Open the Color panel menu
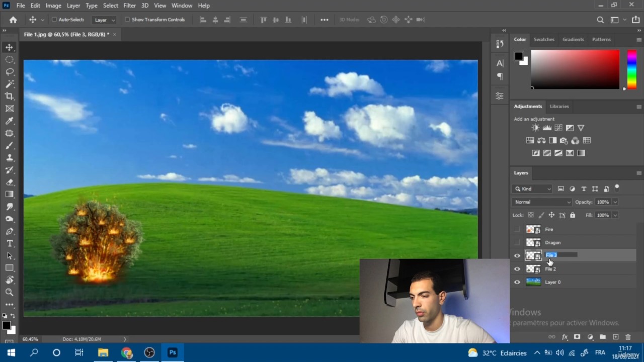This screenshot has height=362, width=644. tap(638, 39)
